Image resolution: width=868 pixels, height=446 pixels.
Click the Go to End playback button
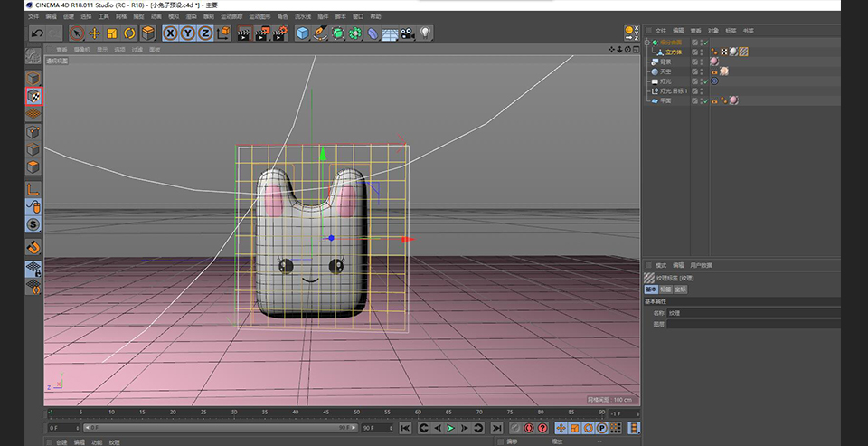coord(496,428)
